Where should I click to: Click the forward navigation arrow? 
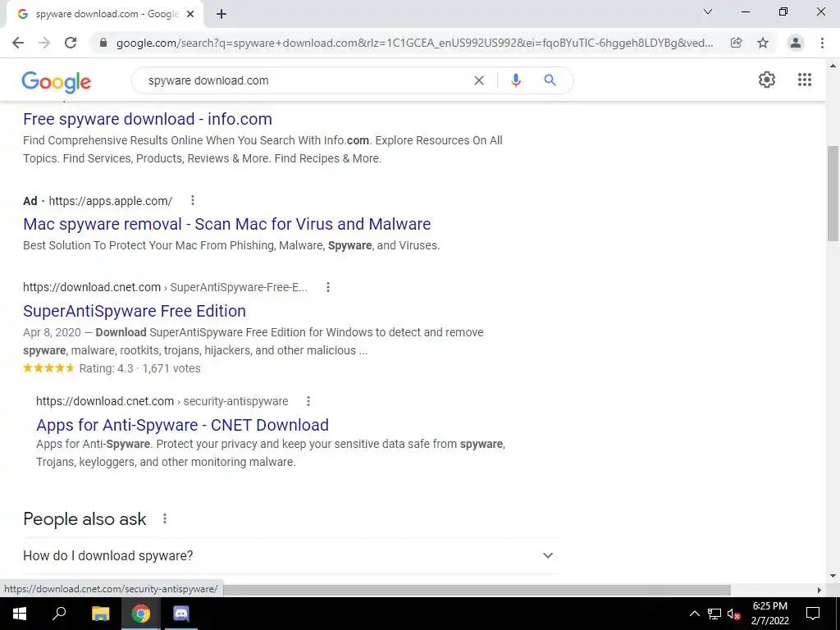[44, 43]
